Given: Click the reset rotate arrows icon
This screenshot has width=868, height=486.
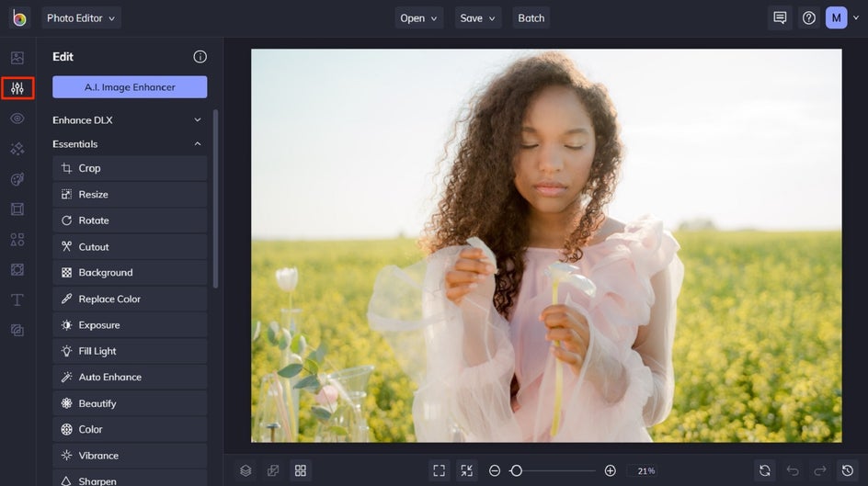Looking at the screenshot, I should tap(764, 470).
